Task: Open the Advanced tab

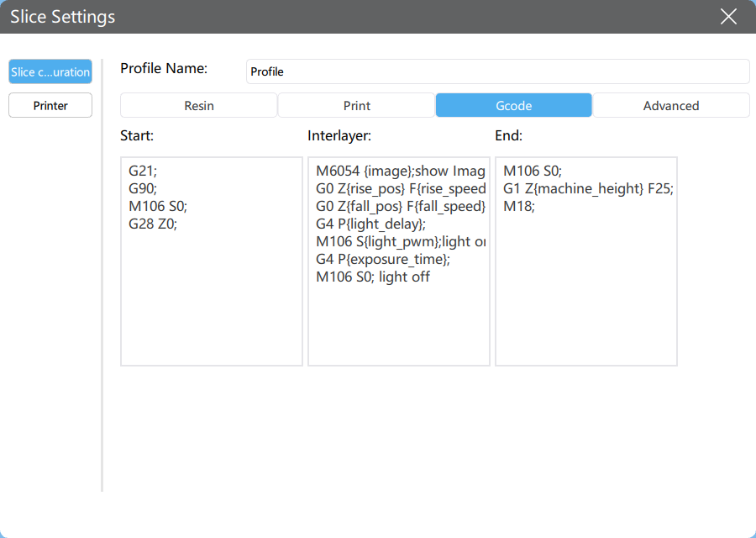Action: pyautogui.click(x=670, y=105)
